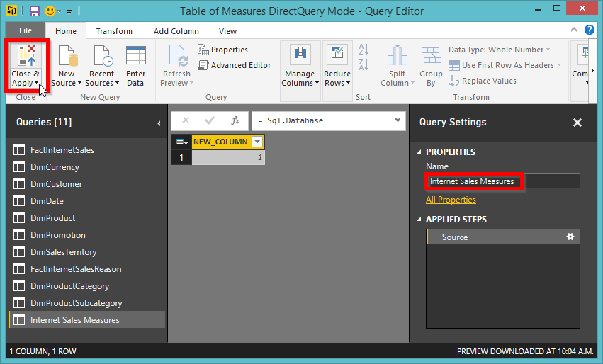The height and width of the screenshot is (364, 603).
Task: Switch to the Transform tab
Action: tap(114, 31)
